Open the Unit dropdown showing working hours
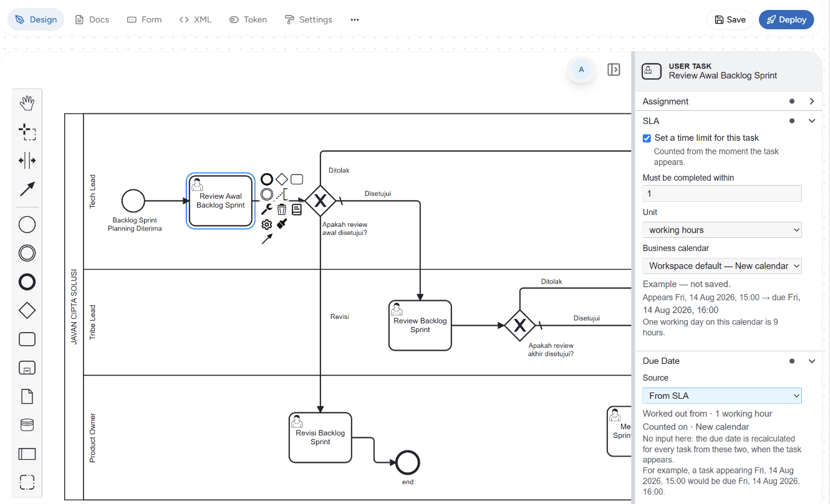 (x=722, y=230)
